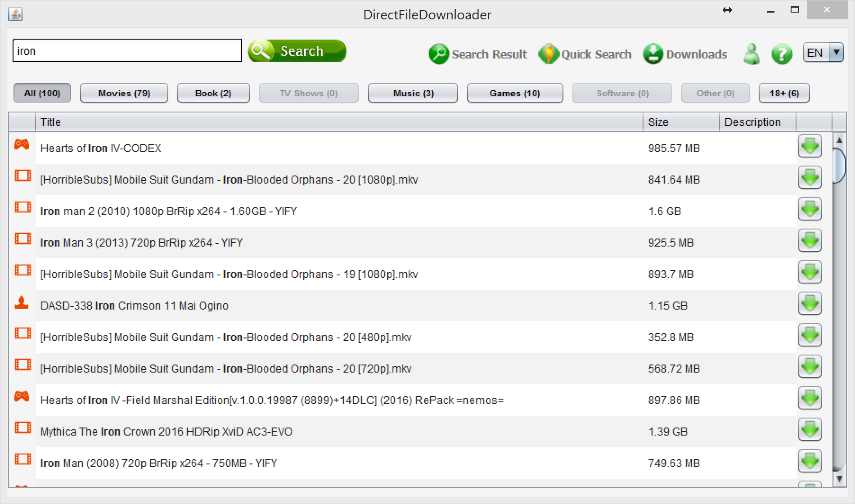Click scrollbar down arrow

coord(839,479)
